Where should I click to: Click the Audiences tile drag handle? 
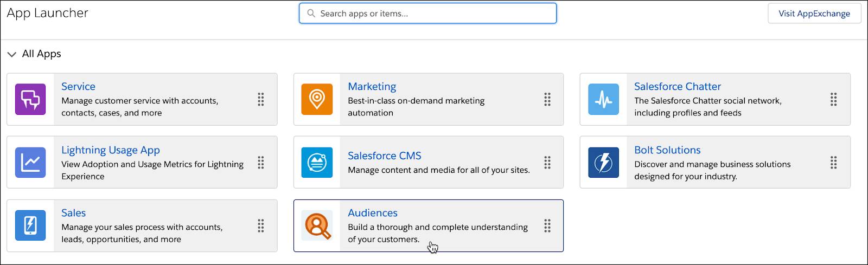click(547, 225)
